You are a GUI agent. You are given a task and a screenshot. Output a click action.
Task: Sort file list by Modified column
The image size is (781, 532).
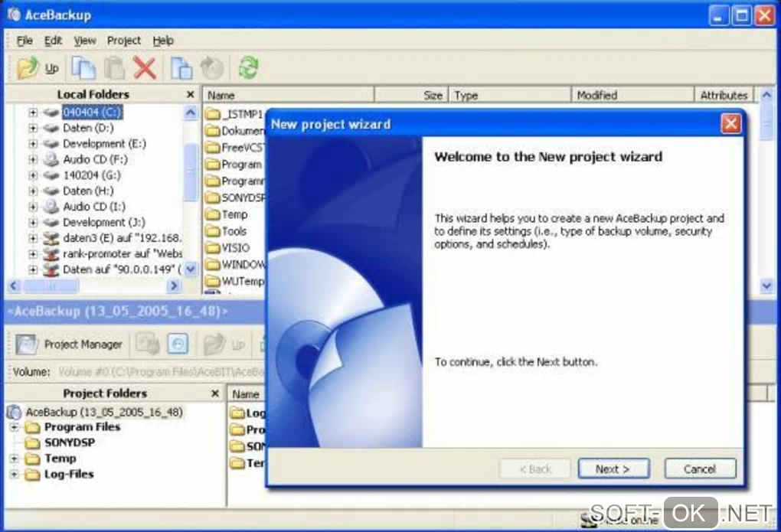point(632,95)
